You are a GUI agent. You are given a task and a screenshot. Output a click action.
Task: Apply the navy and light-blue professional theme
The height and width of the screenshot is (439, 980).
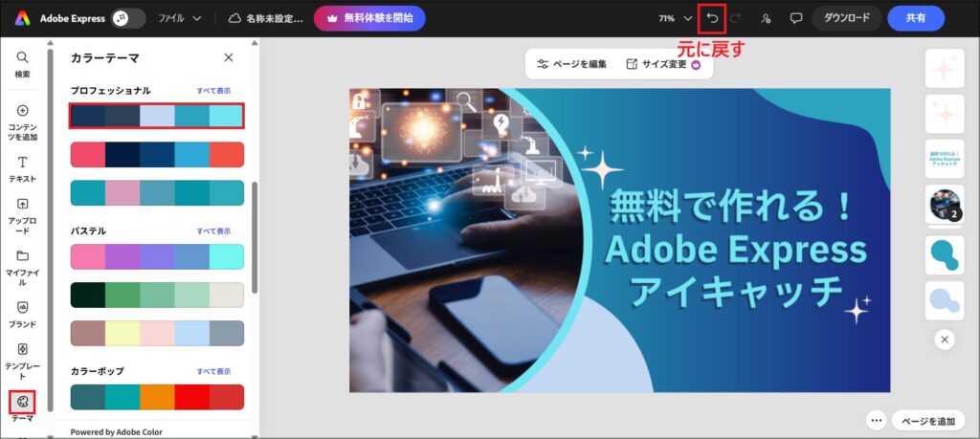[157, 116]
